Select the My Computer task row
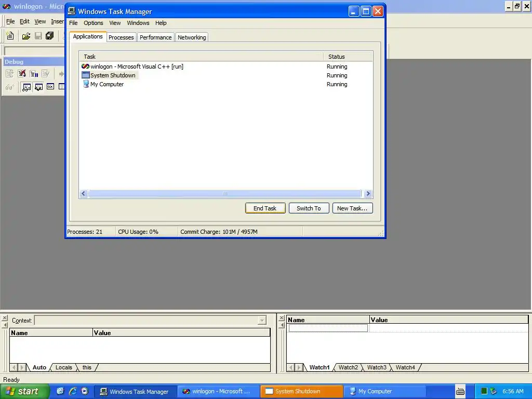 coord(226,84)
